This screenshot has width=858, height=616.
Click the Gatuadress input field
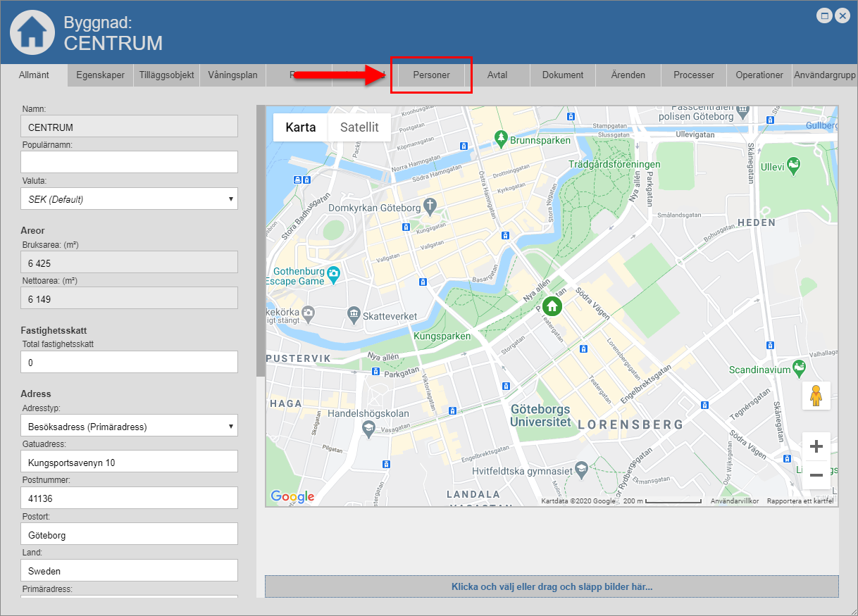[129, 463]
